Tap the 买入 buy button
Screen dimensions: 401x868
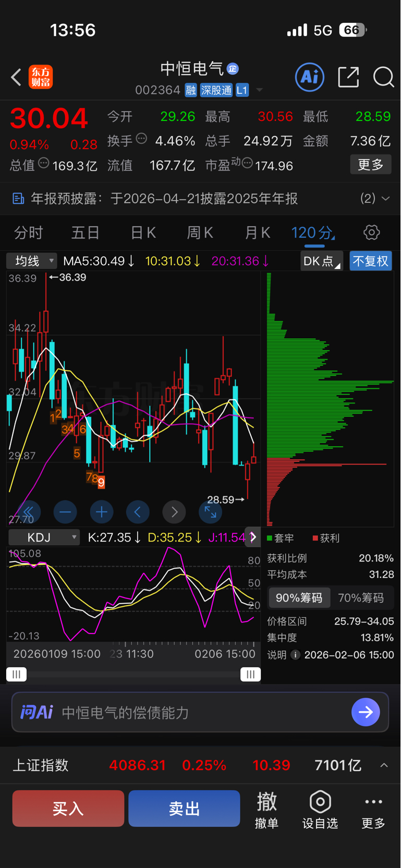click(68, 809)
